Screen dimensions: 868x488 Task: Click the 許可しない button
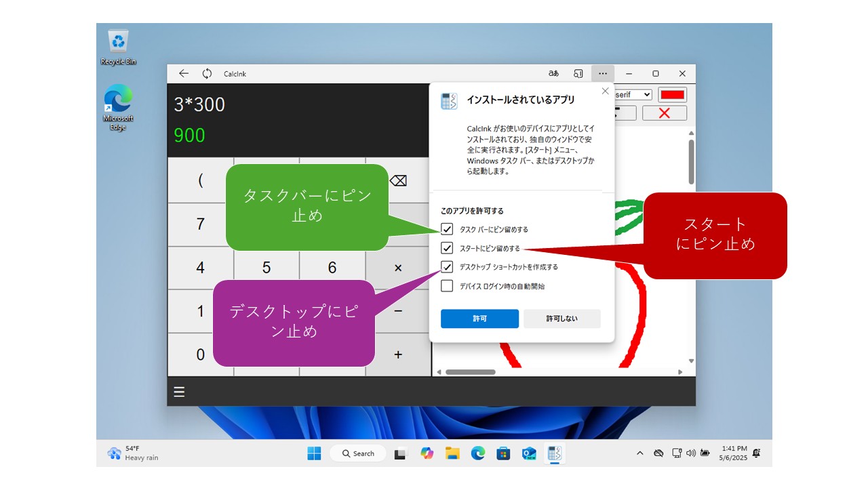(x=562, y=319)
